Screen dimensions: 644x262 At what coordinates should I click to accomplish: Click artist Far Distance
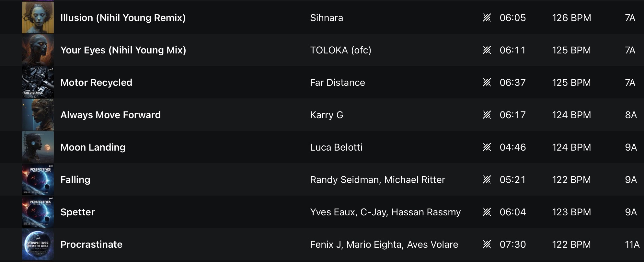[x=337, y=83]
